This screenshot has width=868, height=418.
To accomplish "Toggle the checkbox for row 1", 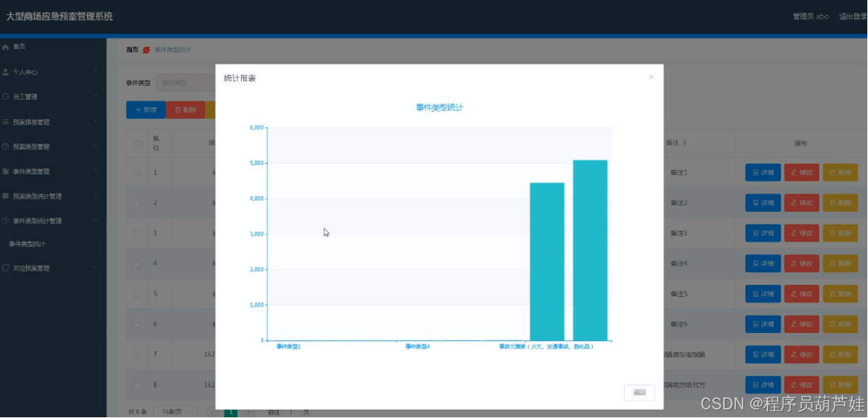I will pyautogui.click(x=137, y=173).
